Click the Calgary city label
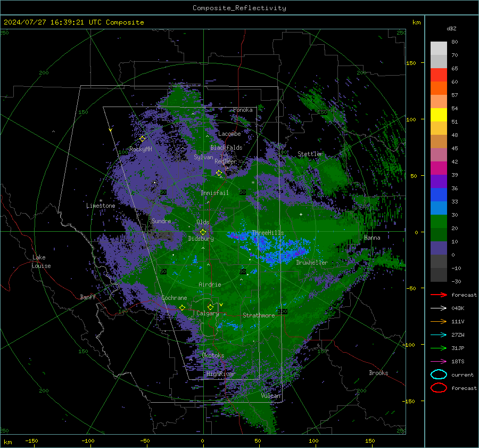Image resolution: width=479 pixels, height=448 pixels. point(208,313)
